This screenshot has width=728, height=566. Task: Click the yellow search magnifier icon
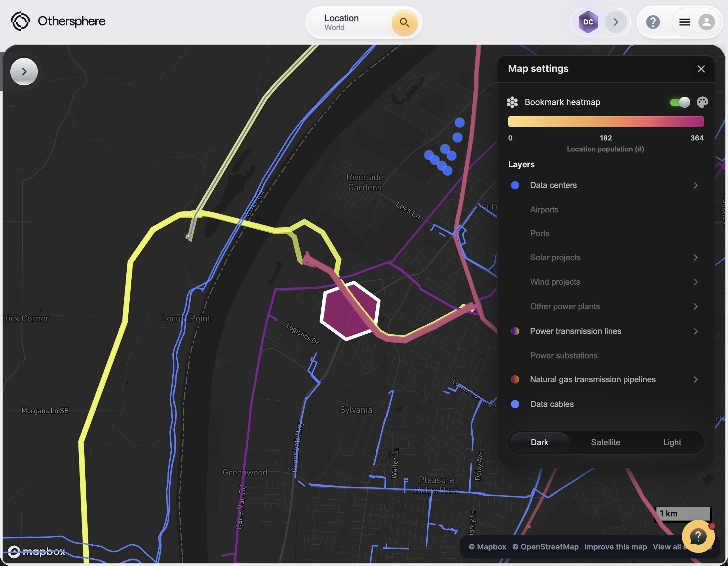tap(404, 23)
